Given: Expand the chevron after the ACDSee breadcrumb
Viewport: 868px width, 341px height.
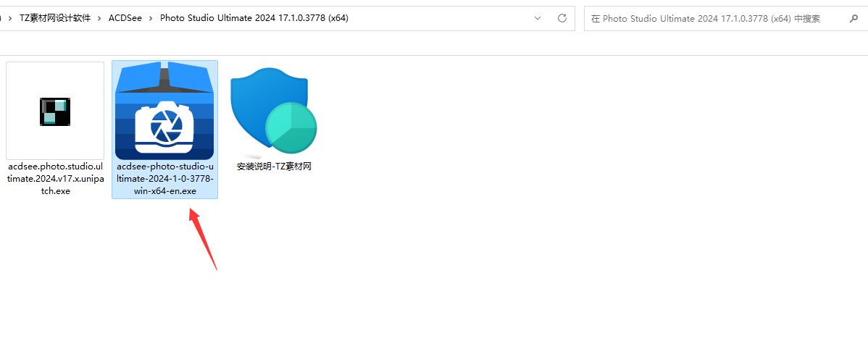Looking at the screenshot, I should coord(151,18).
